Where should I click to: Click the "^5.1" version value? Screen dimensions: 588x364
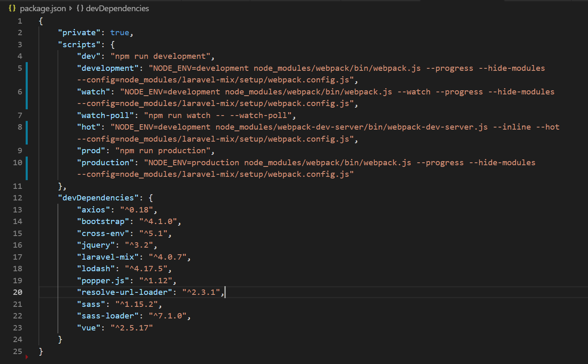(153, 233)
